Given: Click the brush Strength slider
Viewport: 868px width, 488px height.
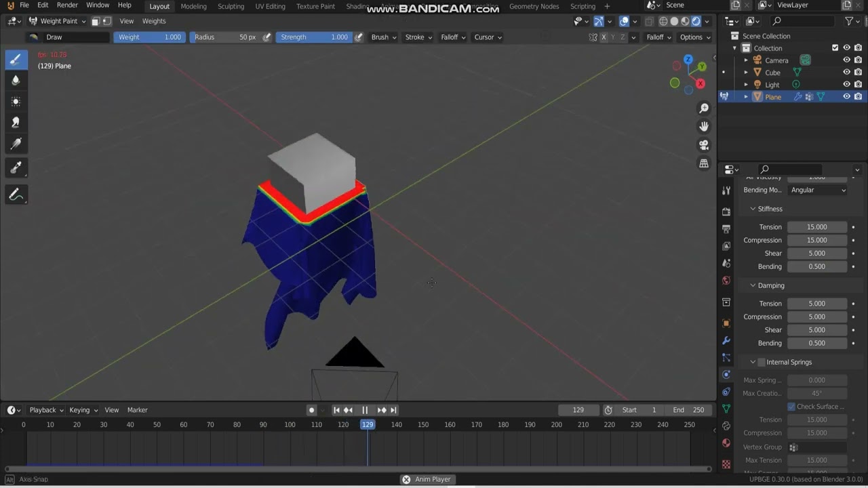Looking at the screenshot, I should [x=313, y=37].
